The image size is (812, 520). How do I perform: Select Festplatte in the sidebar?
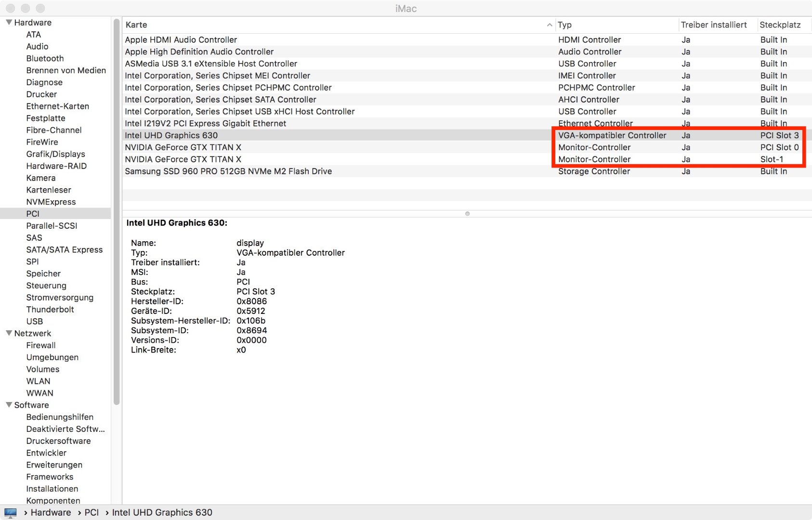[x=46, y=118]
